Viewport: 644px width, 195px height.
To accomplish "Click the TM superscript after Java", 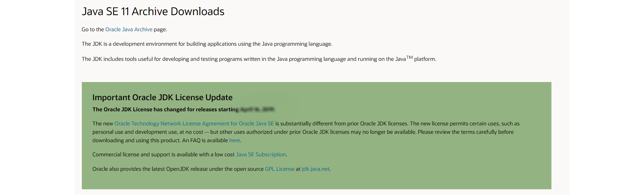I will click(x=409, y=57).
